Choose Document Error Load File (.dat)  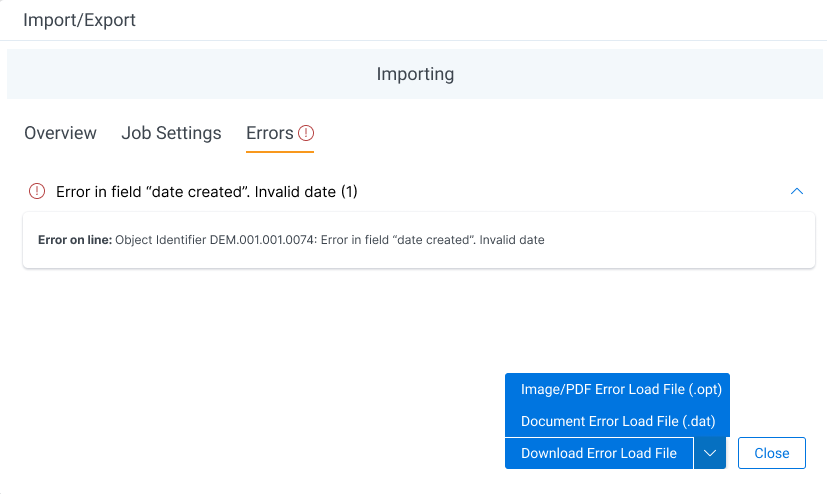pyautogui.click(x=617, y=421)
